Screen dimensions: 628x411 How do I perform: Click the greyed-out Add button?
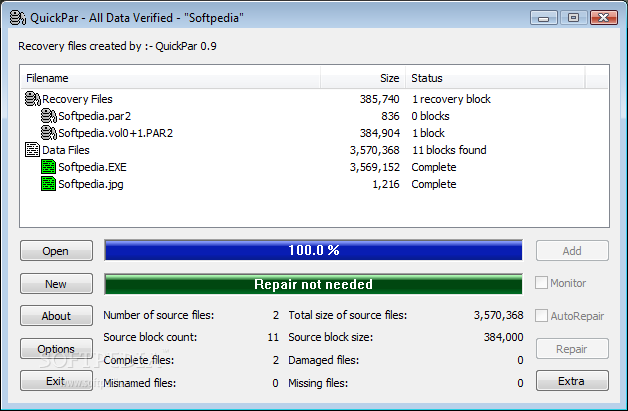point(572,251)
